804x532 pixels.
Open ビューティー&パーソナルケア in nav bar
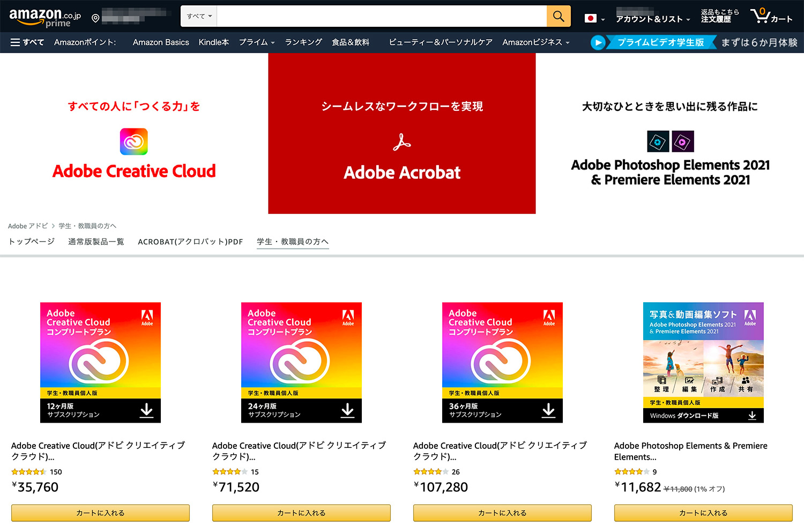click(x=441, y=42)
